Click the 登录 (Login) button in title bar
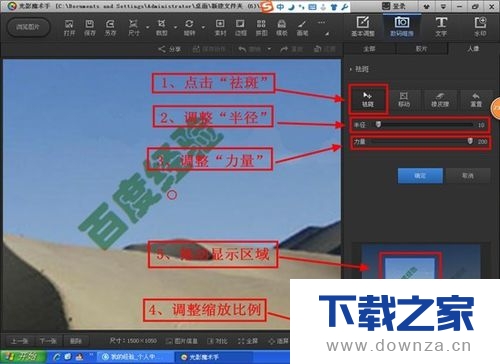Image resolution: width=500 pixels, height=364 pixels. tap(394, 6)
